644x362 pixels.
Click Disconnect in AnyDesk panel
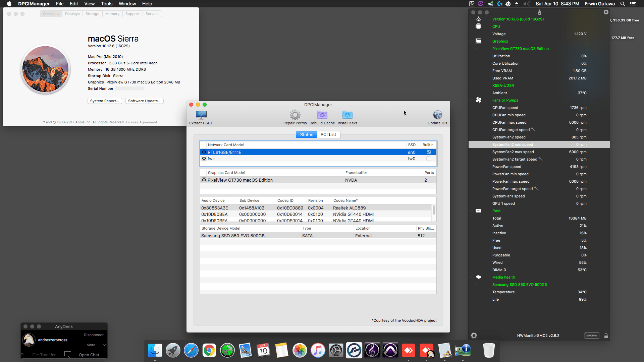(x=94, y=335)
